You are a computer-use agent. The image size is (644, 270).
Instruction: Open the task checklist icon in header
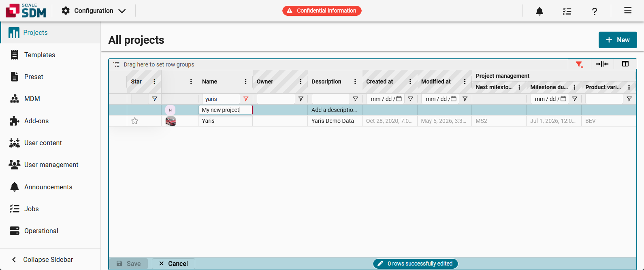click(567, 11)
